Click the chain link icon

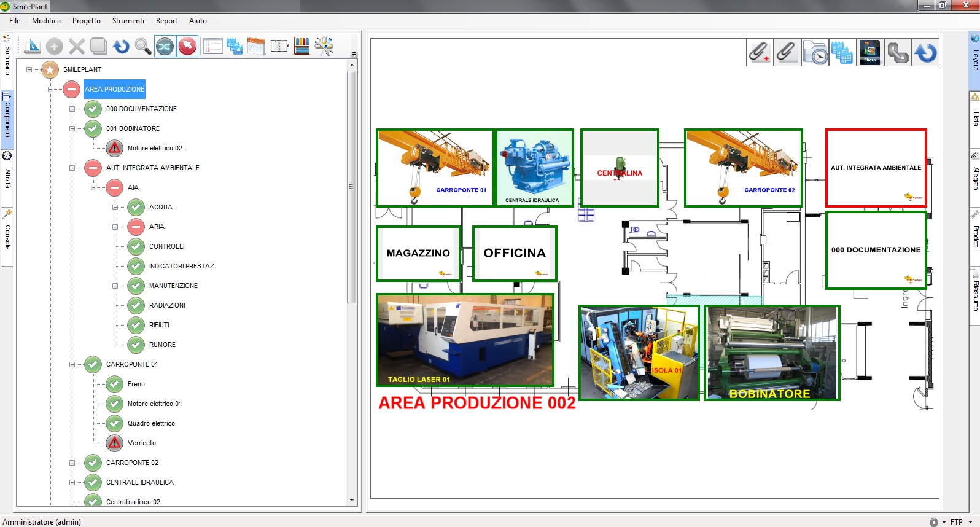point(897,52)
